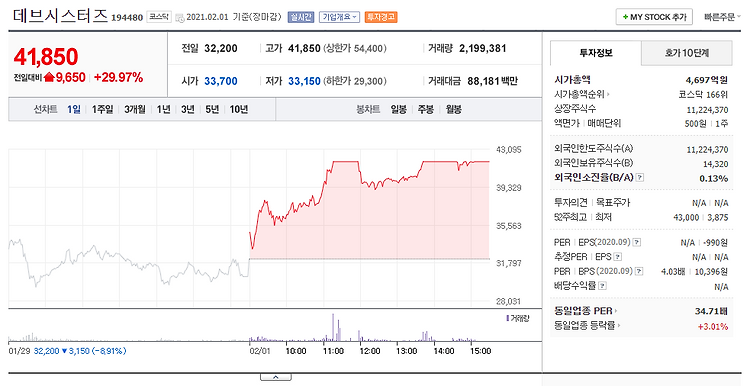
Task: Click the +3.01% 동일업종 등락률 value
Action: [713, 327]
